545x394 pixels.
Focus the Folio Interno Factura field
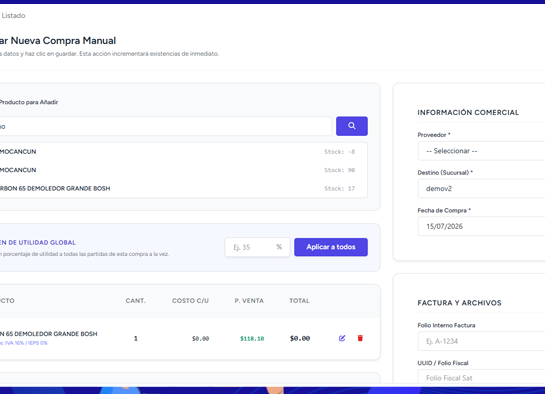point(481,341)
